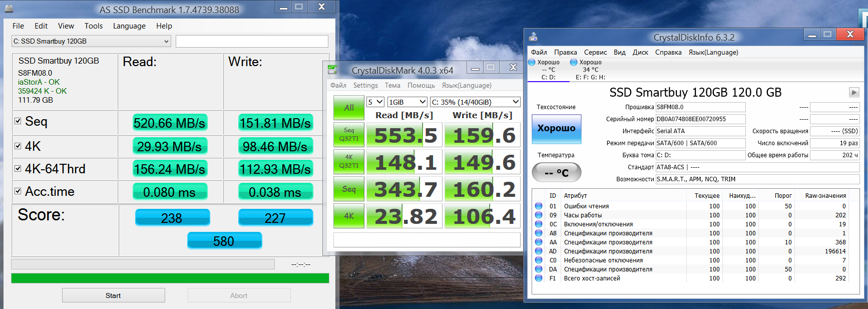Screen dimensions: 868x309
Task: Run all tests with the green All button
Action: point(349,108)
